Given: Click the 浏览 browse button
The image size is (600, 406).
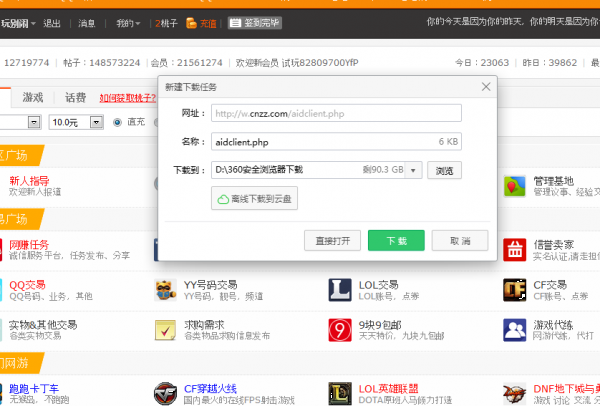Looking at the screenshot, I should pos(444,170).
